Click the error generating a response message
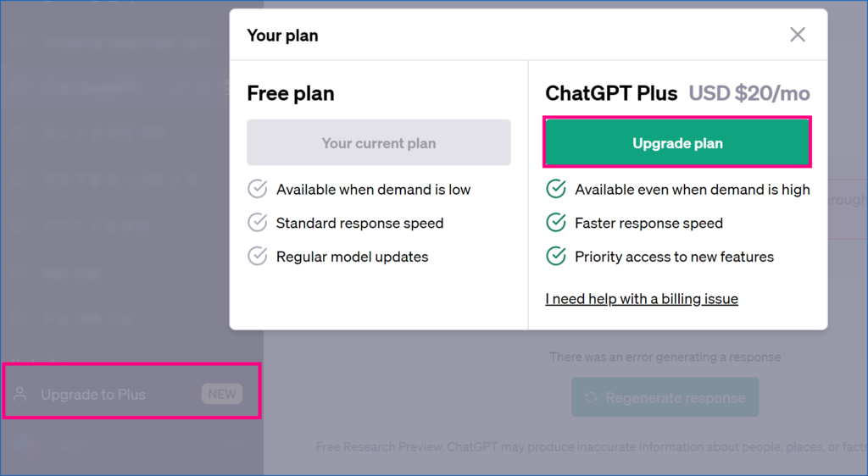 click(x=665, y=357)
